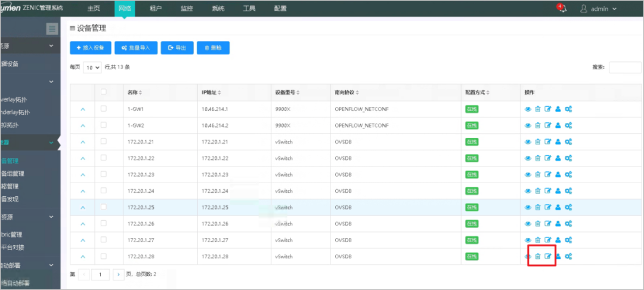Gears config icon for 1-GW1 row

click(x=568, y=109)
